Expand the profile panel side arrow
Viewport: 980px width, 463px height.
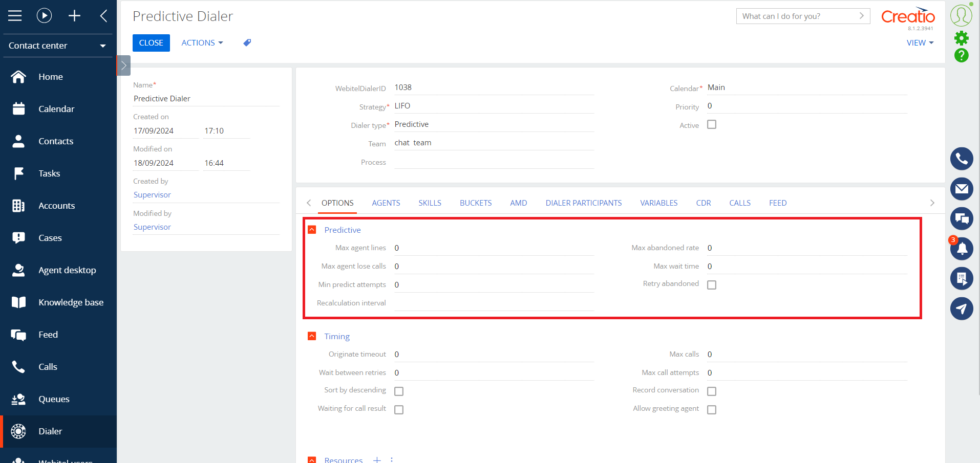(x=123, y=65)
